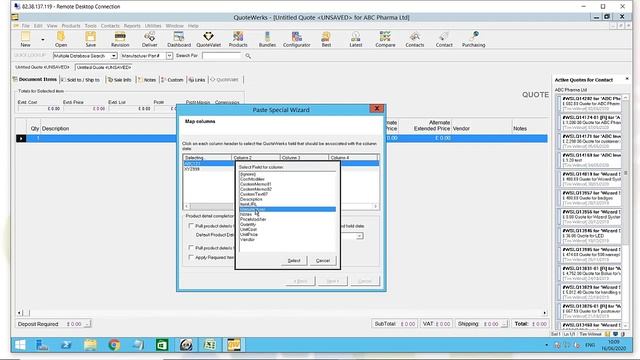
Task: Open the Help menu
Action: [193, 26]
